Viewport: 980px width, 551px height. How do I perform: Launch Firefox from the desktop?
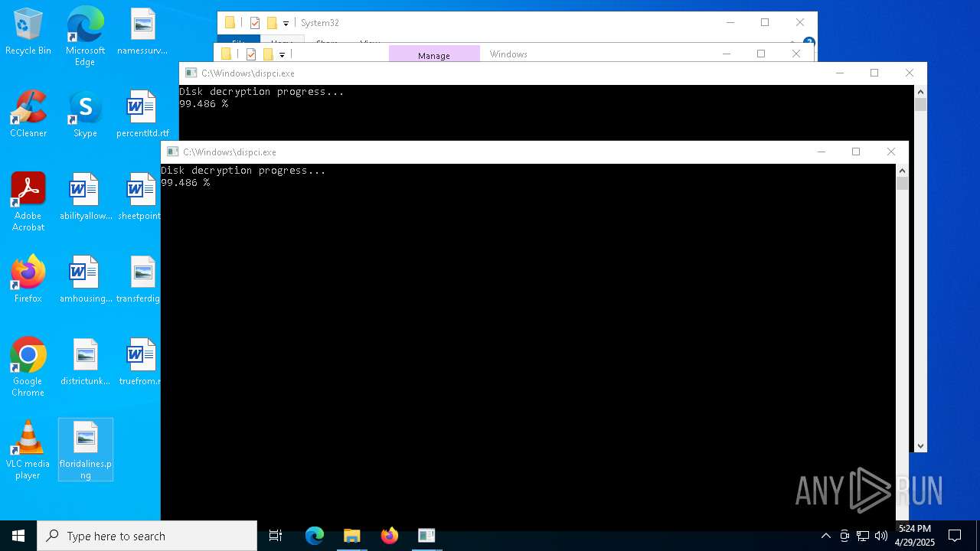point(28,280)
